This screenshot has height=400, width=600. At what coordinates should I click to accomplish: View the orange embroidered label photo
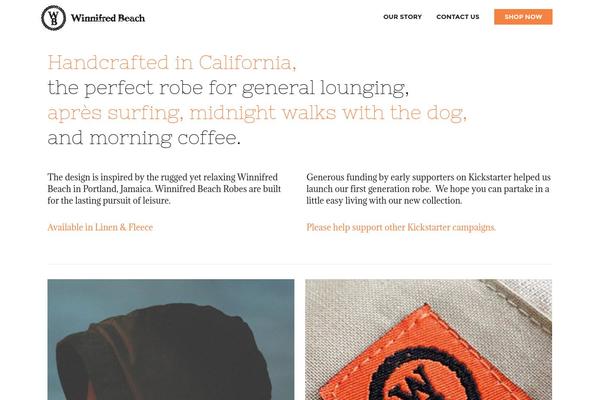pos(429,340)
